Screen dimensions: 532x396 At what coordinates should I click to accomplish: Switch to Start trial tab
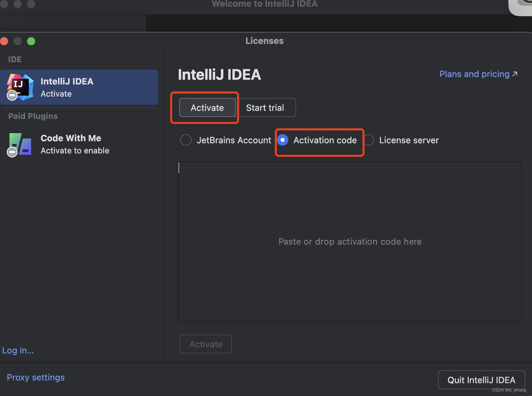[x=265, y=107]
